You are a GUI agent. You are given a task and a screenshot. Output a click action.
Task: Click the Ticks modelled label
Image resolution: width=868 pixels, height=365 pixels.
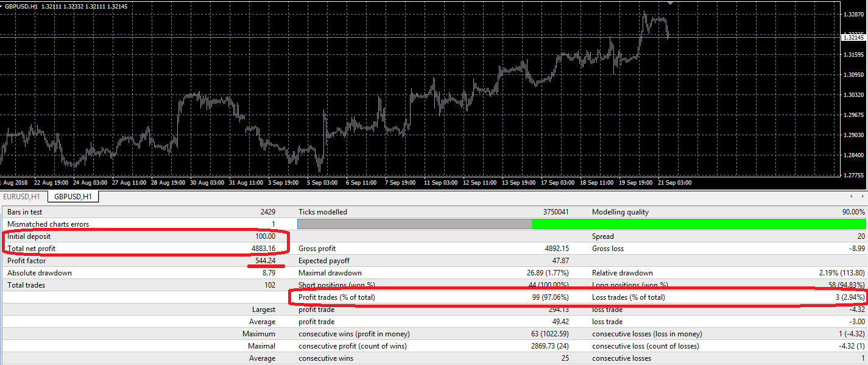[323, 212]
